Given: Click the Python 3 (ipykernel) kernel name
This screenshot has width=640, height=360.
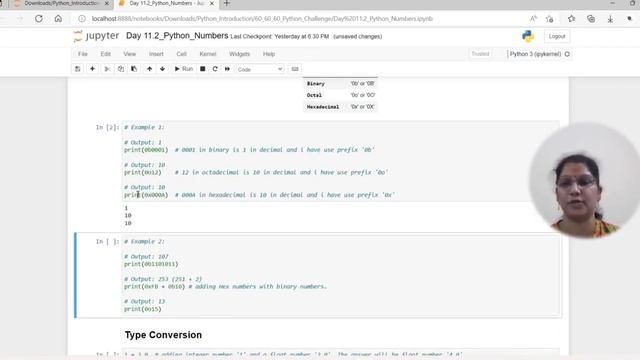Looking at the screenshot, I should [535, 54].
